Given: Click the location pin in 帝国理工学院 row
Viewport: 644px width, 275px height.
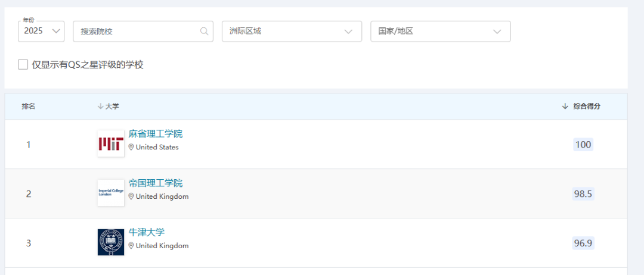Looking at the screenshot, I should point(131,196).
